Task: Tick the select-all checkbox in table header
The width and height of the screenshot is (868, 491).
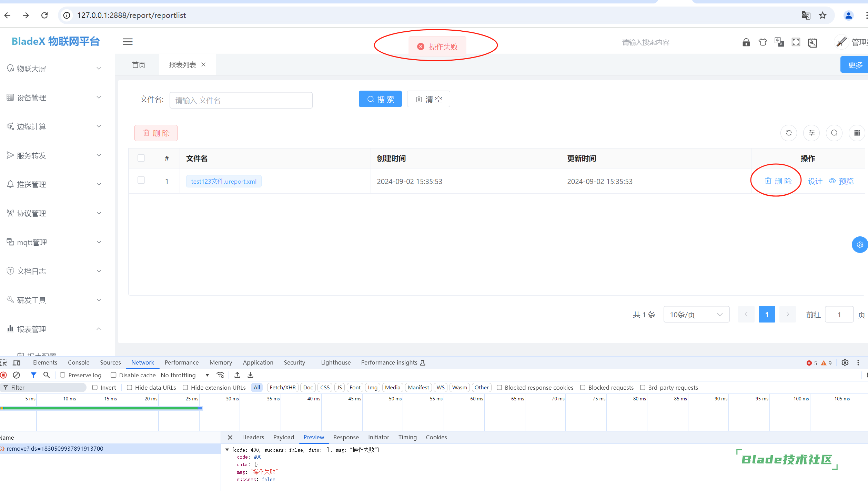Action: click(141, 158)
